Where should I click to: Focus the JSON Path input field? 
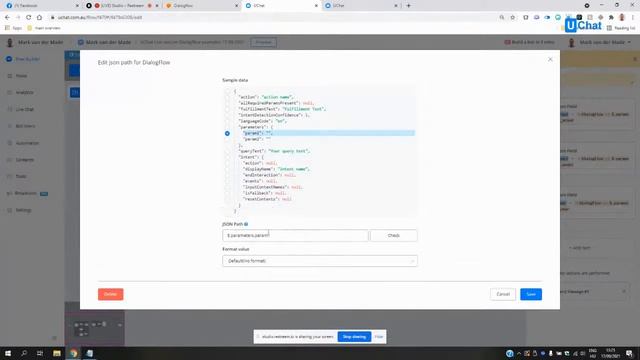(295, 236)
